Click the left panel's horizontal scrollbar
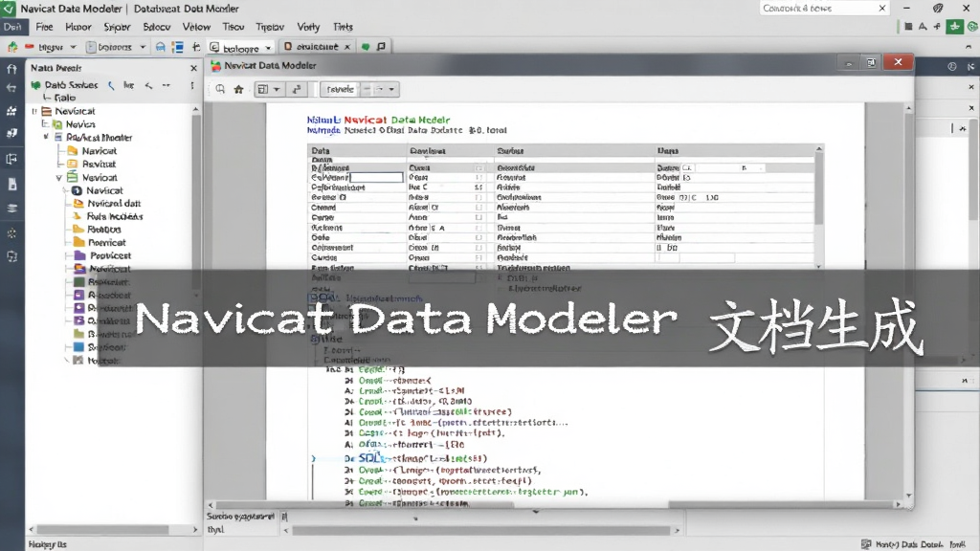This screenshot has height=551, width=980. 103,529
